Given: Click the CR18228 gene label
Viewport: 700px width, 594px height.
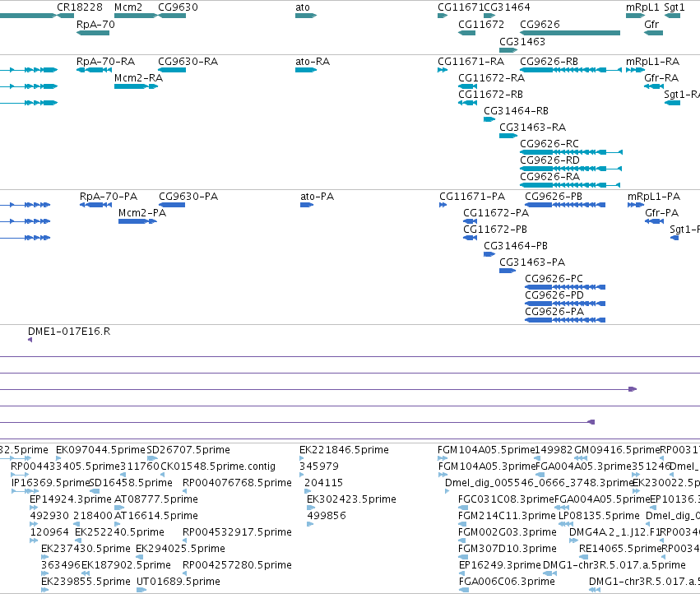Looking at the screenshot, I should pos(80,7).
